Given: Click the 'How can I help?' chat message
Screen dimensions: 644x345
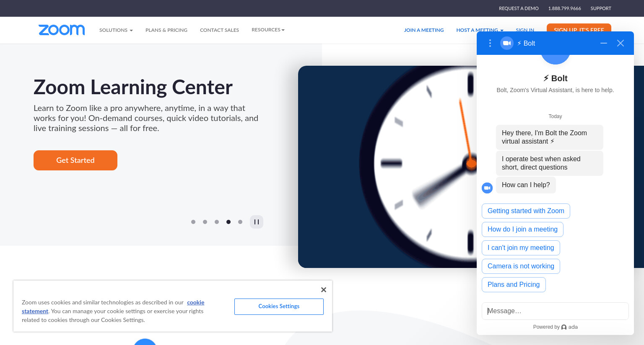Looking at the screenshot, I should 526,185.
